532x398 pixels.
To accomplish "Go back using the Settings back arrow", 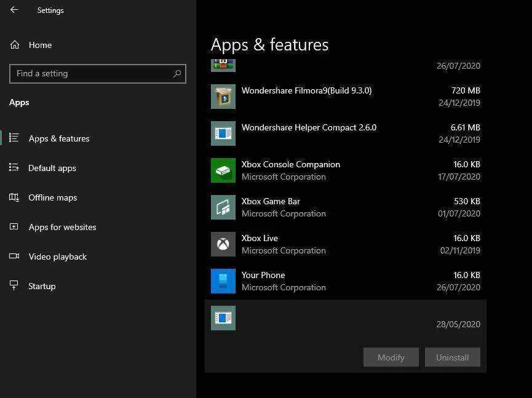I will pyautogui.click(x=14, y=10).
